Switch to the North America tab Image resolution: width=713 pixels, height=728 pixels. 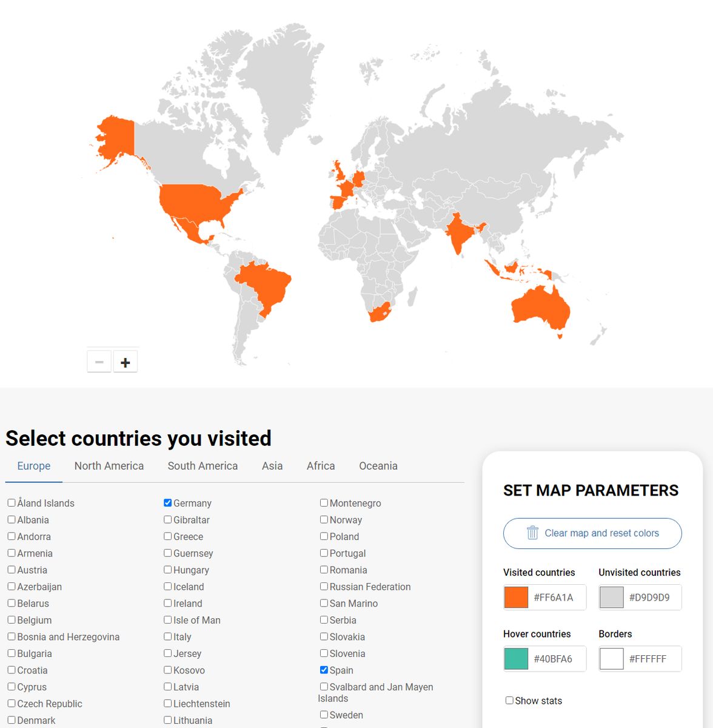click(109, 465)
